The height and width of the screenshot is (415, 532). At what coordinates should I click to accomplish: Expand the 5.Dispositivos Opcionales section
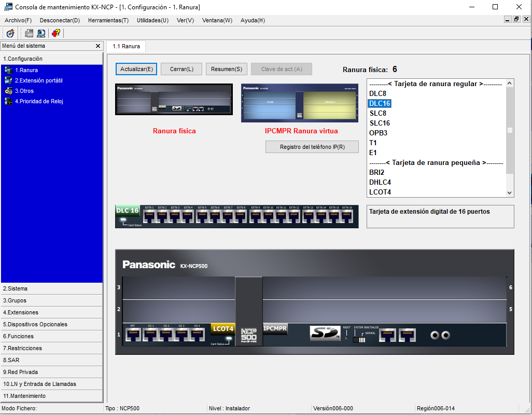(51, 324)
